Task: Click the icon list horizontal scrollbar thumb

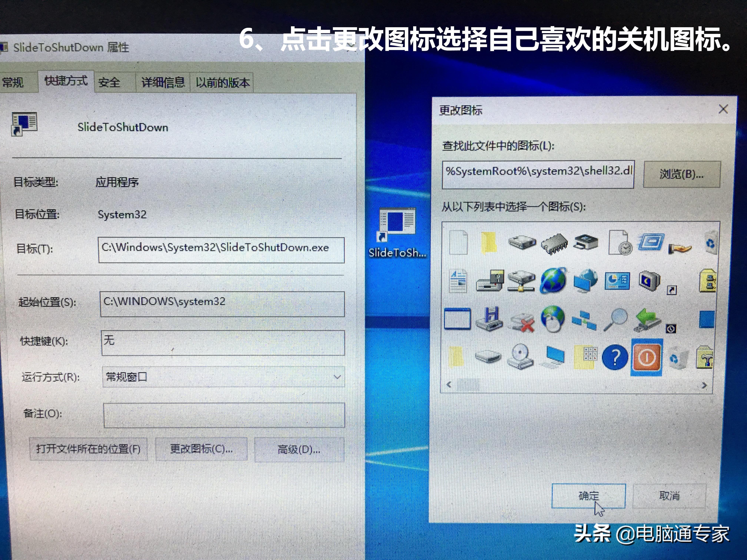Action: [x=468, y=384]
